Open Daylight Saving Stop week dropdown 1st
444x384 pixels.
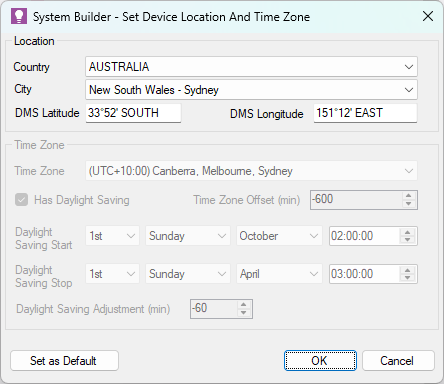click(112, 274)
